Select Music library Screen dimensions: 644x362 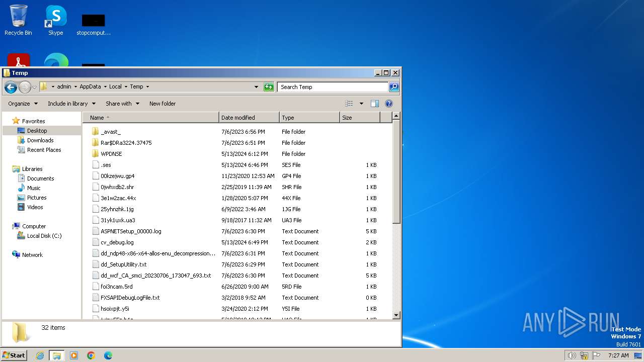click(x=34, y=188)
